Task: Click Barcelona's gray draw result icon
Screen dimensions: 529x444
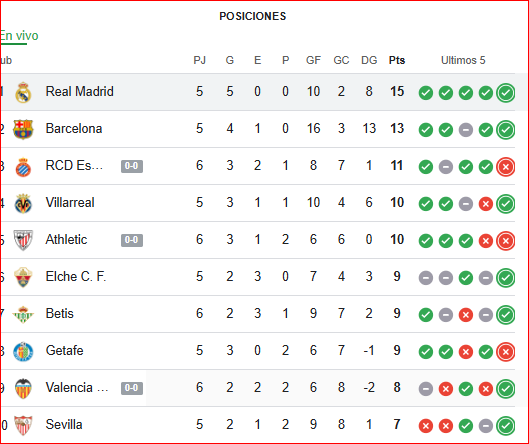Action: tap(466, 130)
